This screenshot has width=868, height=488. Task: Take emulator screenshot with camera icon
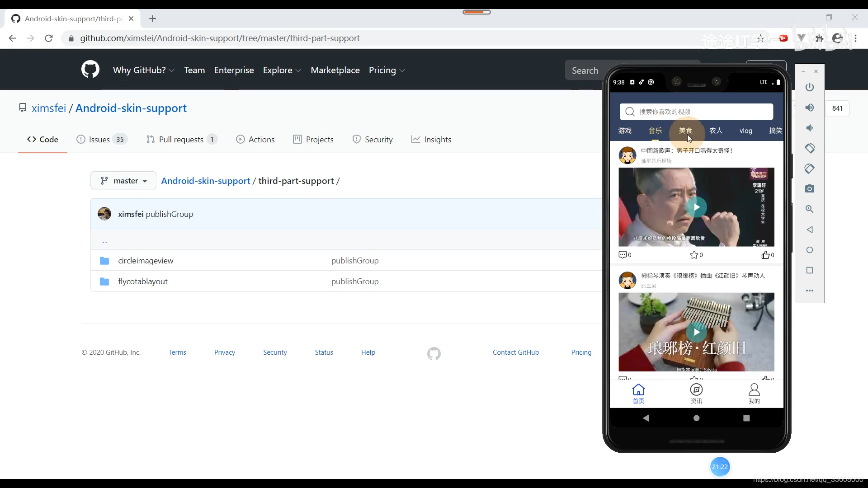point(810,188)
